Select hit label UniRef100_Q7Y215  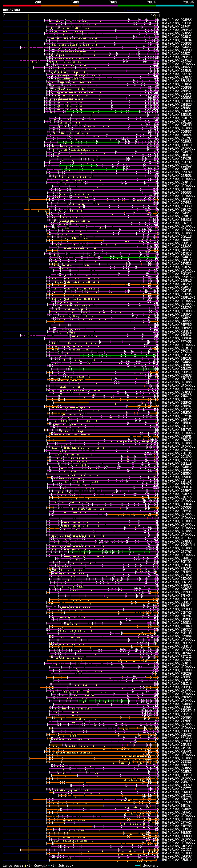[x=176, y=352]
